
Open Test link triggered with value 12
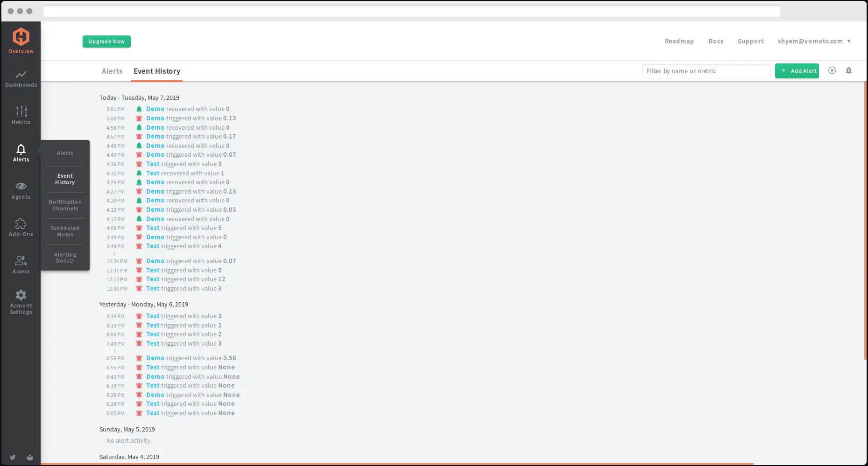pos(153,279)
